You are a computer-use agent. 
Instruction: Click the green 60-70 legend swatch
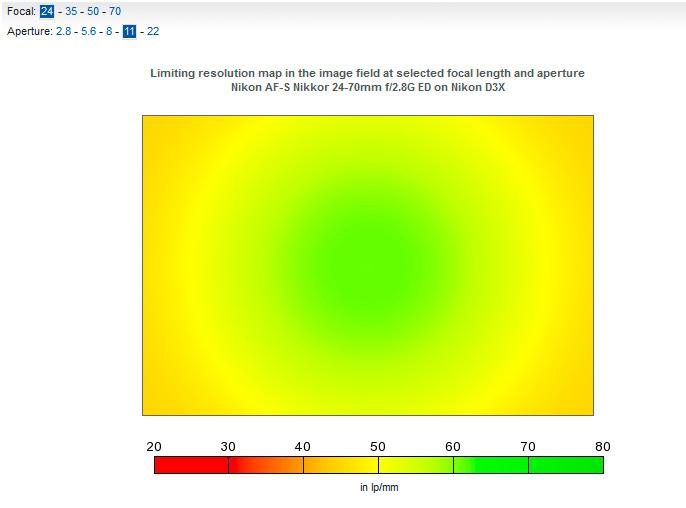491,465
